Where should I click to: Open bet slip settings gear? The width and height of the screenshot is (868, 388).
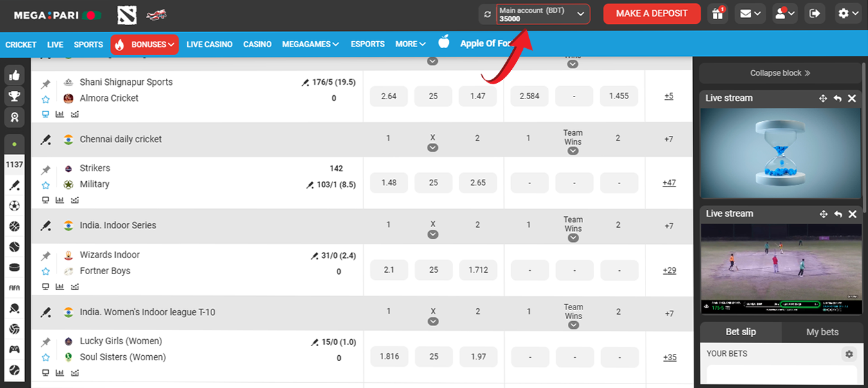pyautogui.click(x=849, y=354)
